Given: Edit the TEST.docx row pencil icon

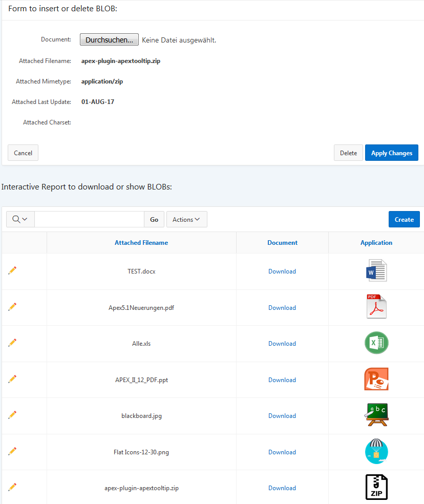Looking at the screenshot, I should pyautogui.click(x=12, y=270).
